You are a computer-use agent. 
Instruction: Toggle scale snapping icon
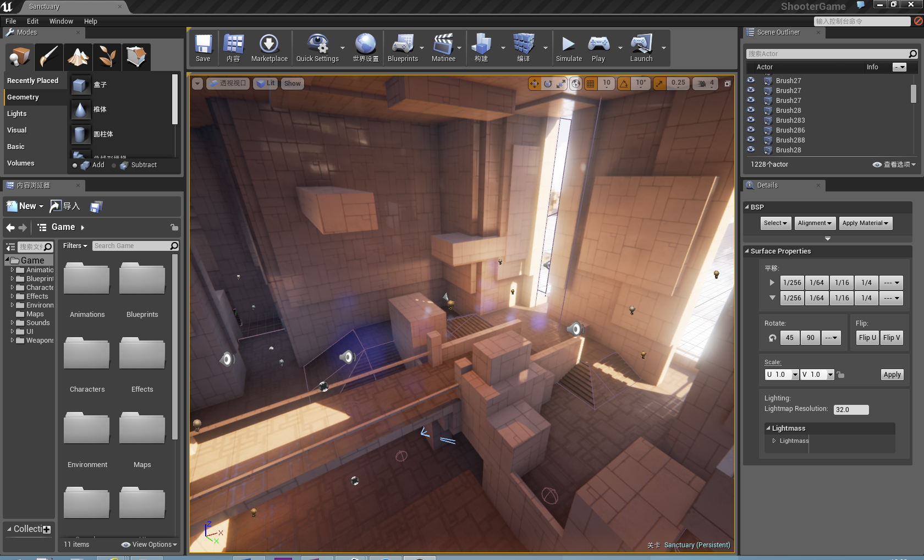[659, 84]
